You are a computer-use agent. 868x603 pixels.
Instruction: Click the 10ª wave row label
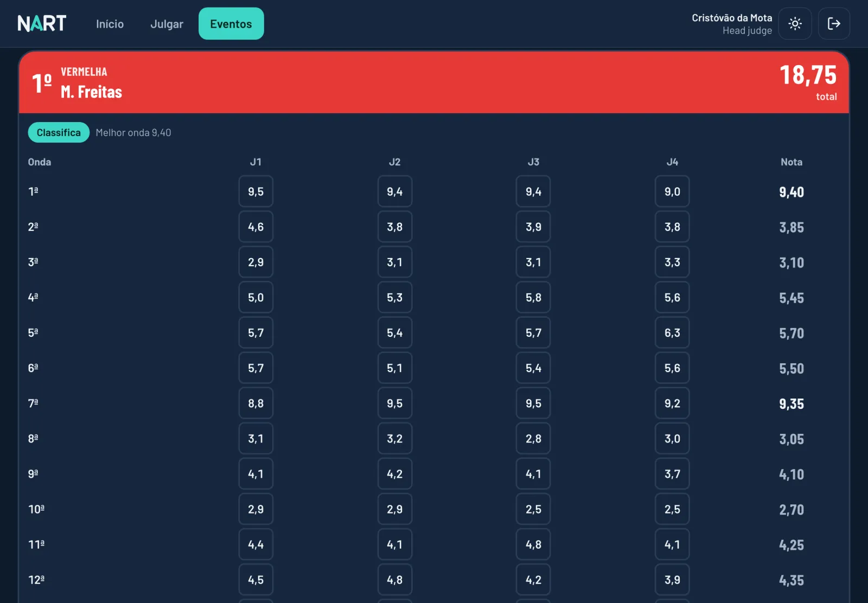click(x=36, y=509)
